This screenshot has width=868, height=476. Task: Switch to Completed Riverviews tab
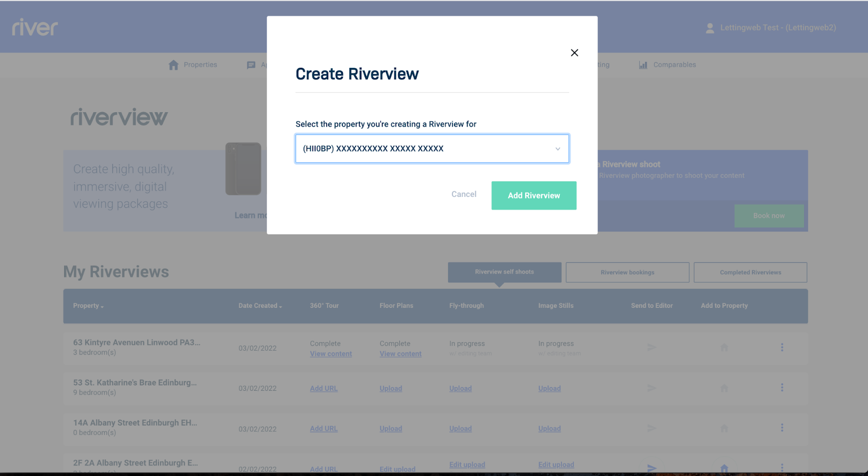point(750,272)
